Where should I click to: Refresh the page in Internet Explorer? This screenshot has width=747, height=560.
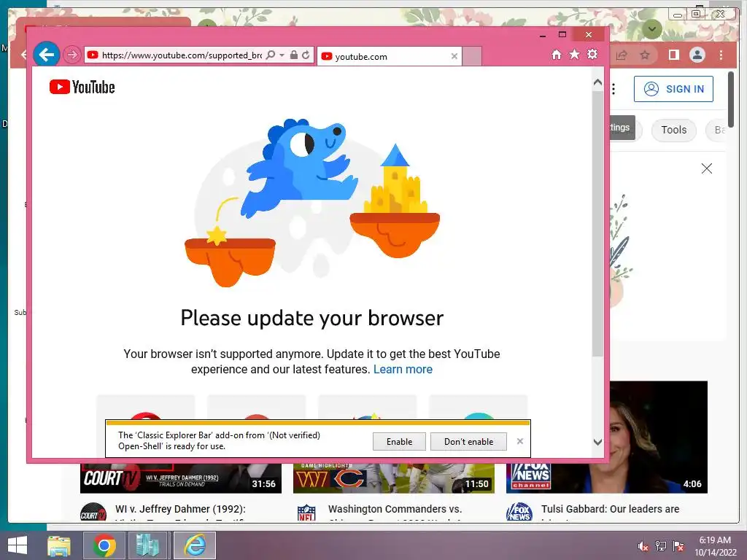pyautogui.click(x=306, y=55)
